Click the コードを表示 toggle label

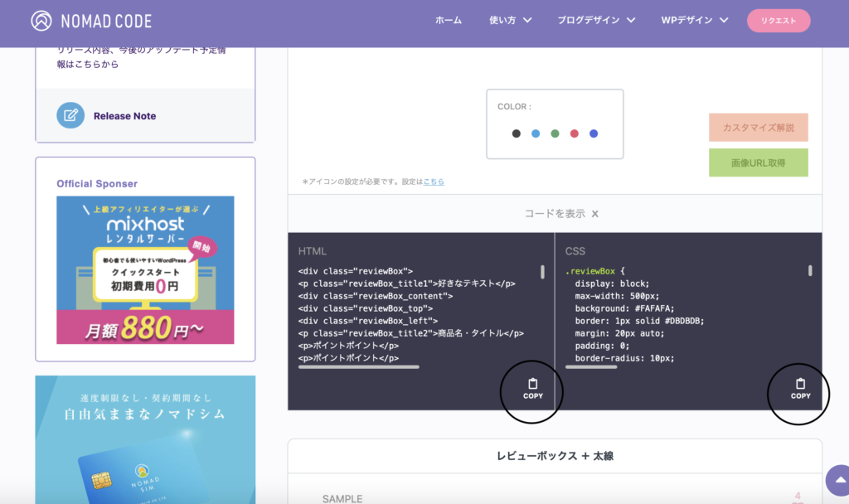pos(555,214)
